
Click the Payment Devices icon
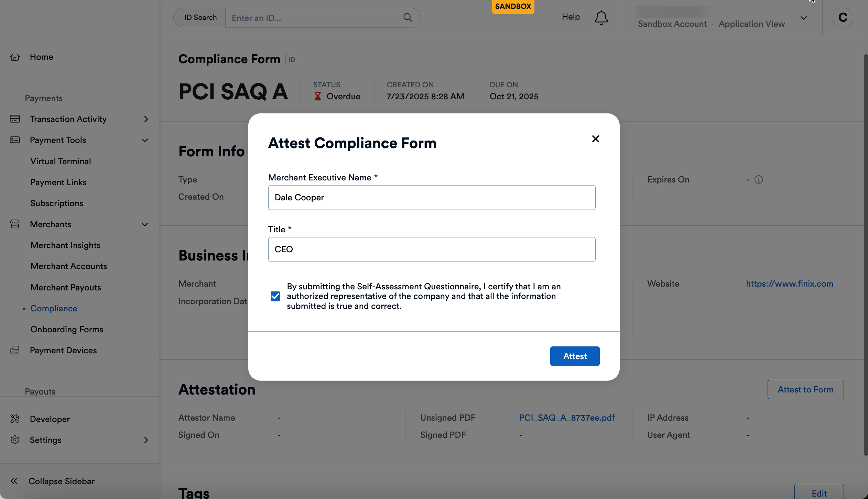[14, 350]
